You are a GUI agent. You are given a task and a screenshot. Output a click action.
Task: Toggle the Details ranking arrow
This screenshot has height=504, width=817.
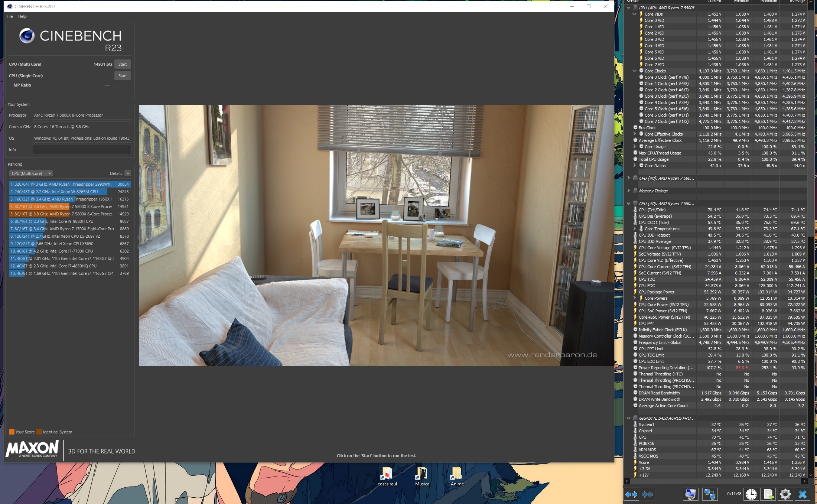click(x=128, y=173)
